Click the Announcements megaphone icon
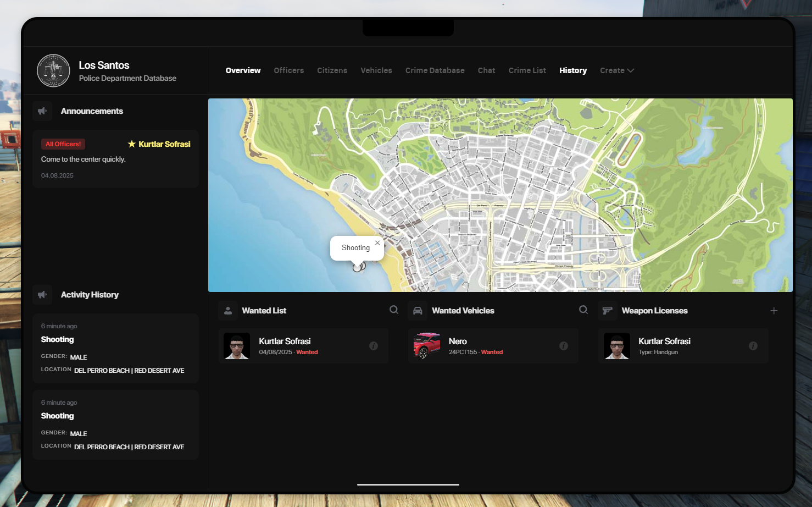Viewport: 812px width, 507px height. coord(42,111)
